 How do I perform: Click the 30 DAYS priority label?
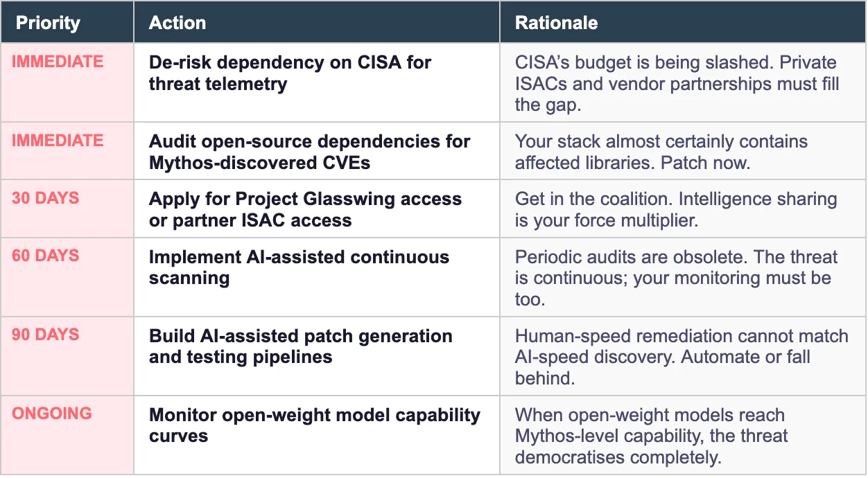click(46, 198)
